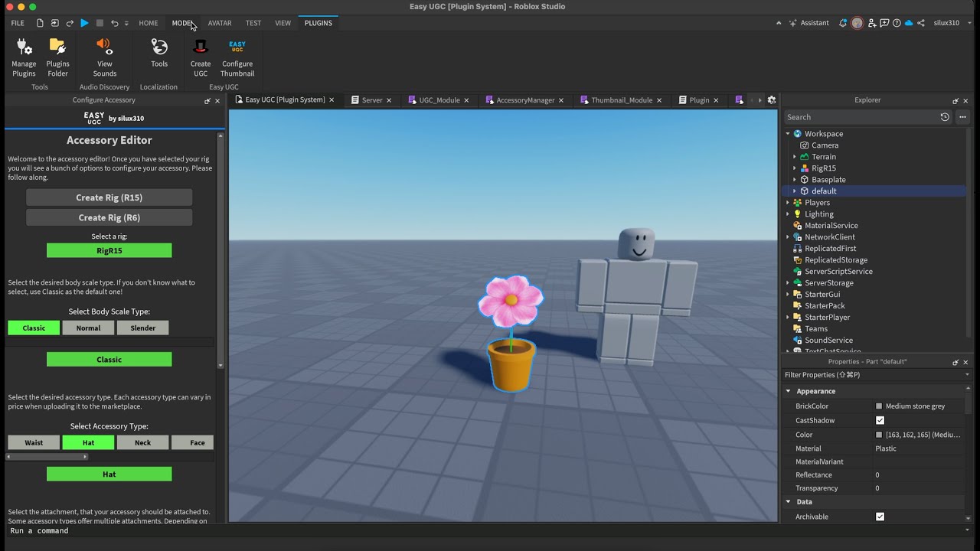The image size is (980, 551).
Task: Open the notifications bell
Action: [843, 23]
